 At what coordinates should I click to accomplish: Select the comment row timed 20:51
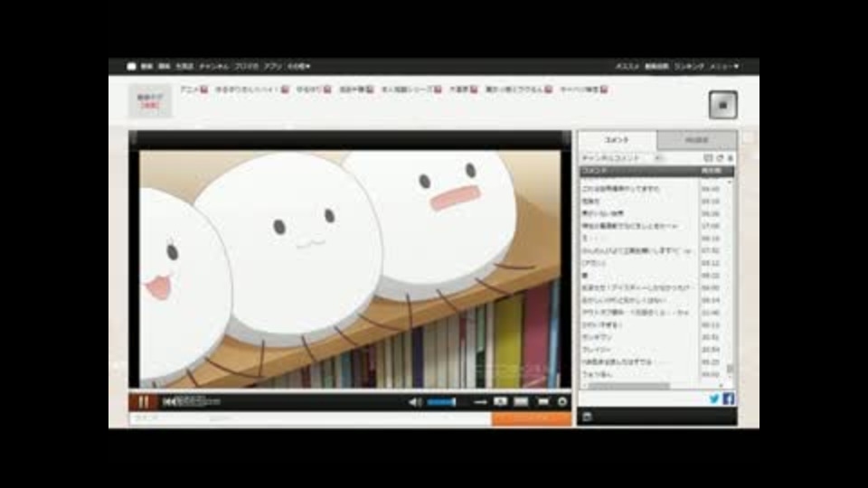[x=653, y=337]
